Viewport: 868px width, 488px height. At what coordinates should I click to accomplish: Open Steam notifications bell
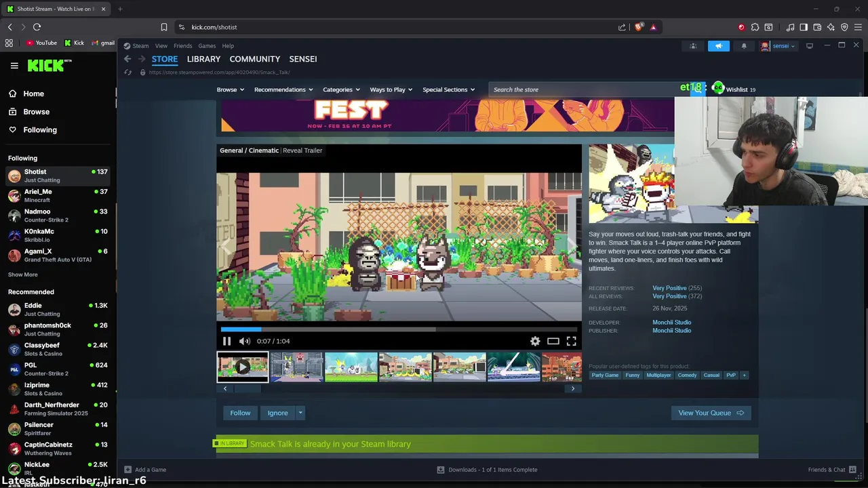[744, 46]
